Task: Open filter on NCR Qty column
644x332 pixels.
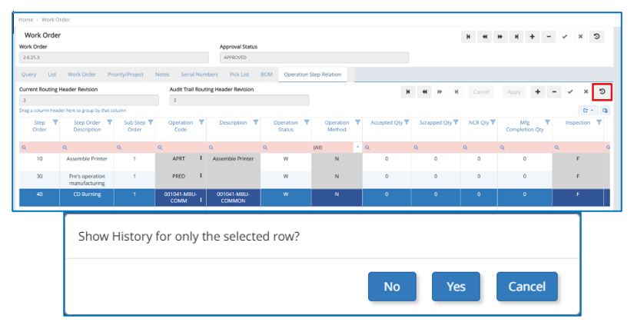Action: point(493,122)
